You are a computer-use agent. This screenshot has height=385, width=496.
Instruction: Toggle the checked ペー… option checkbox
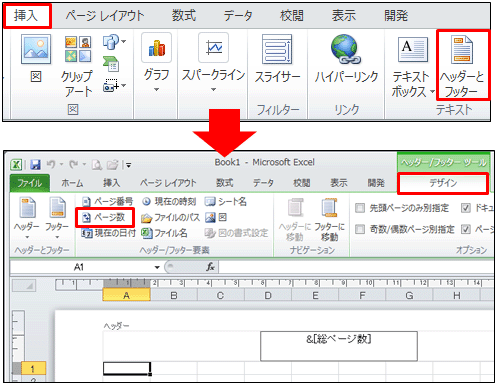tap(466, 229)
